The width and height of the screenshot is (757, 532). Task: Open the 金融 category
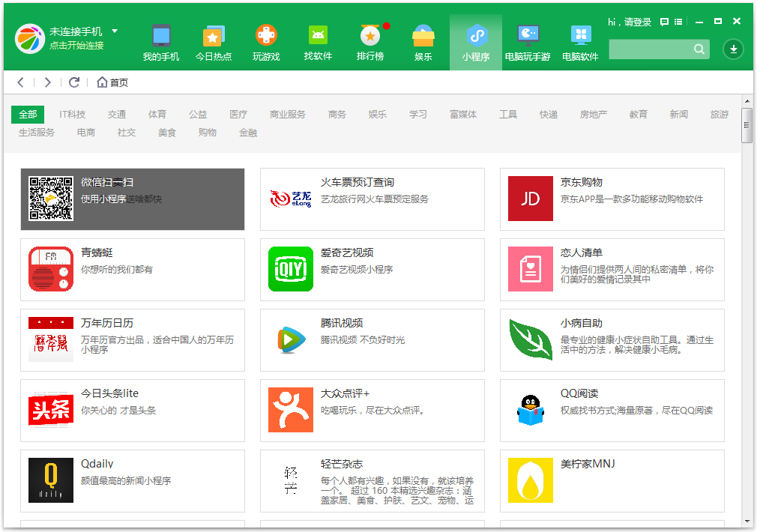pyautogui.click(x=247, y=133)
